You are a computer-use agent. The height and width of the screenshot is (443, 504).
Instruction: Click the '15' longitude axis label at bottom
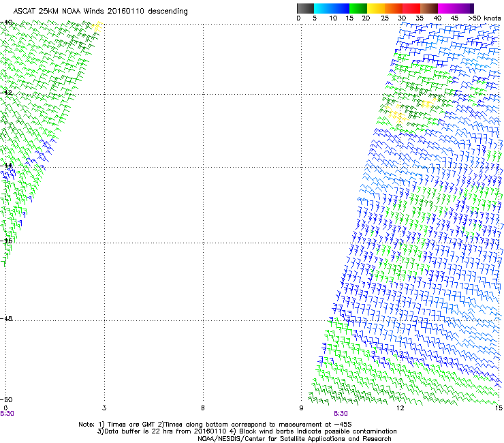(499, 408)
